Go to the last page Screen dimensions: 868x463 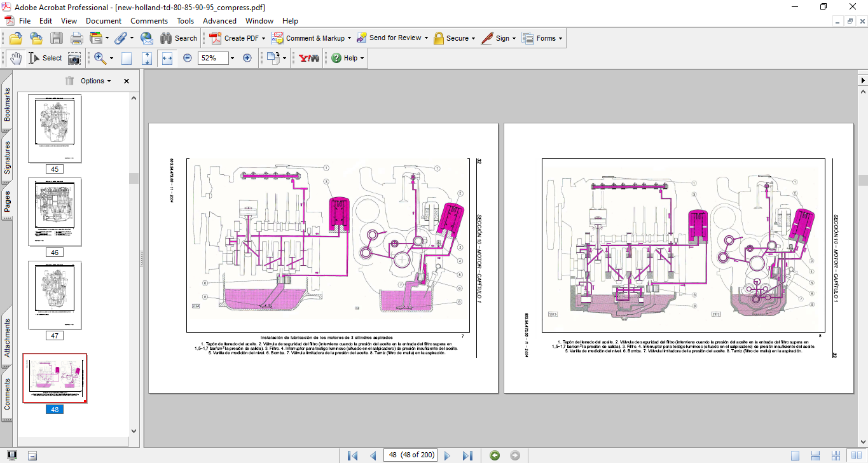pos(467,455)
